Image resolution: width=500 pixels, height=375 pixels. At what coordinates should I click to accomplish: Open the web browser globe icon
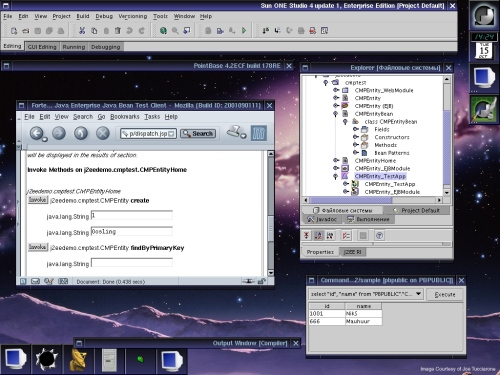(163, 31)
